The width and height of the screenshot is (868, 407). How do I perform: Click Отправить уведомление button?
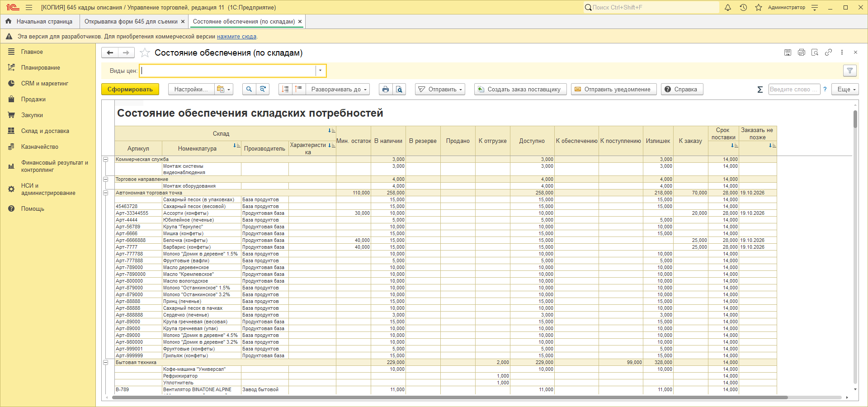pyautogui.click(x=613, y=90)
